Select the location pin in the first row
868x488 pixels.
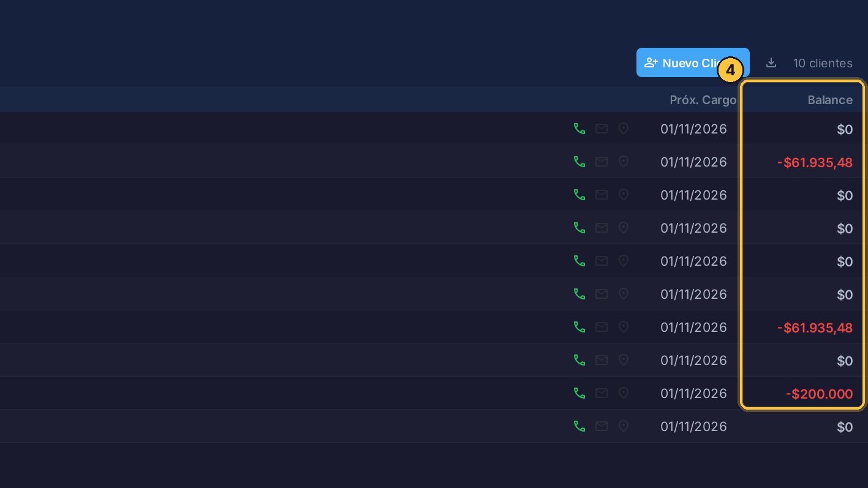tap(624, 129)
